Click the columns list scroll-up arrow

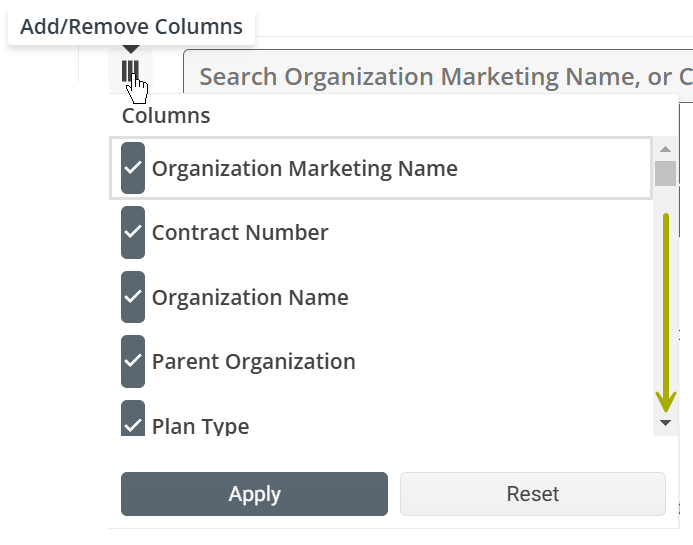point(665,149)
